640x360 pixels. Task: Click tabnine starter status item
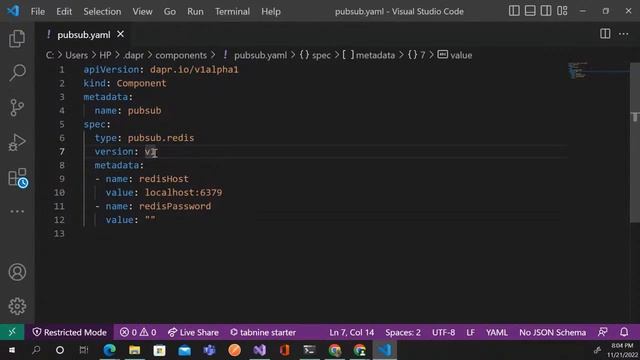tap(263, 332)
